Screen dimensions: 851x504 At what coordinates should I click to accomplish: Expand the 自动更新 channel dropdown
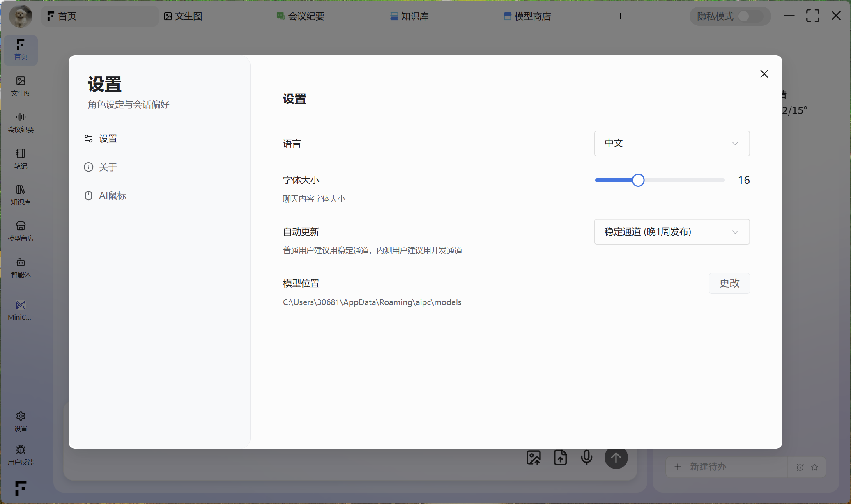click(x=672, y=232)
